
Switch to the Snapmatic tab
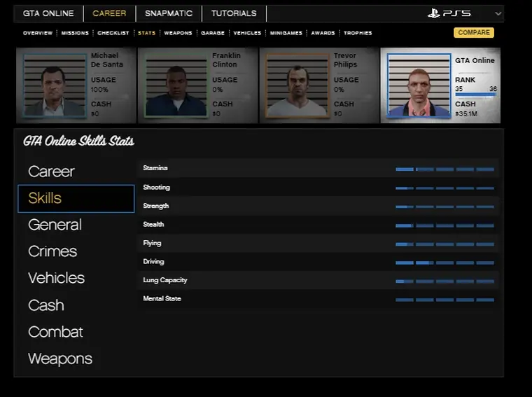169,13
